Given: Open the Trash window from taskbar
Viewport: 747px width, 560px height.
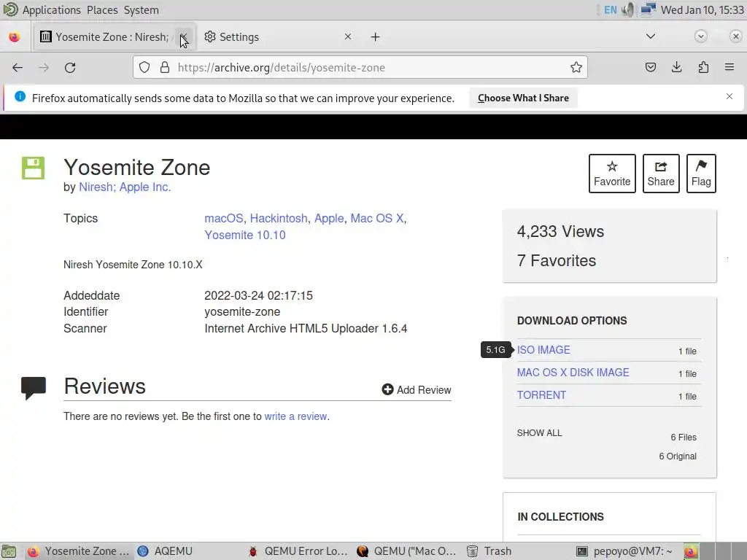Looking at the screenshot, I should click(489, 551).
